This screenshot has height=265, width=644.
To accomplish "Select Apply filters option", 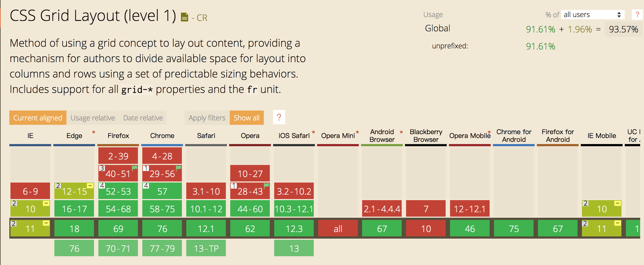I will click(207, 118).
